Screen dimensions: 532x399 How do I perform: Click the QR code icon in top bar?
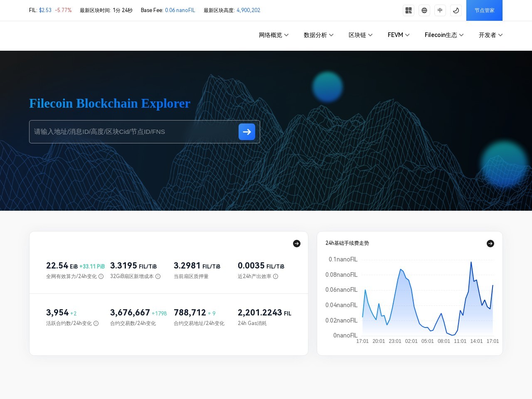pos(409,10)
